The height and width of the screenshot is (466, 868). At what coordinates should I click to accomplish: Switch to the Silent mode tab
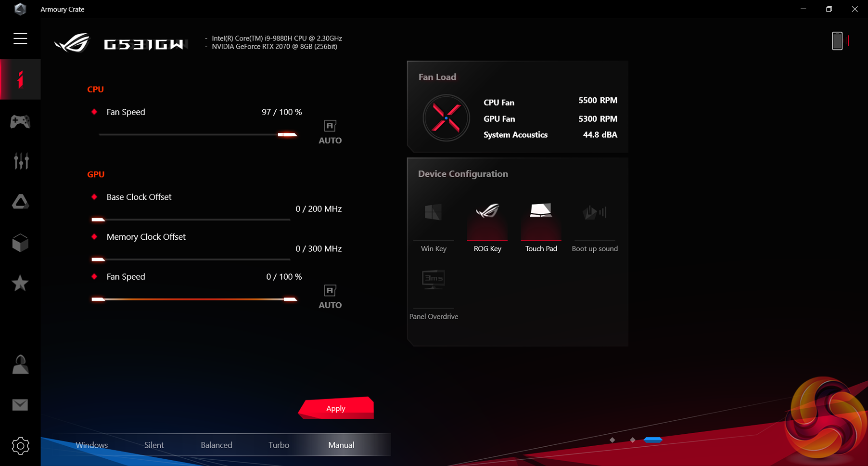[x=154, y=445]
